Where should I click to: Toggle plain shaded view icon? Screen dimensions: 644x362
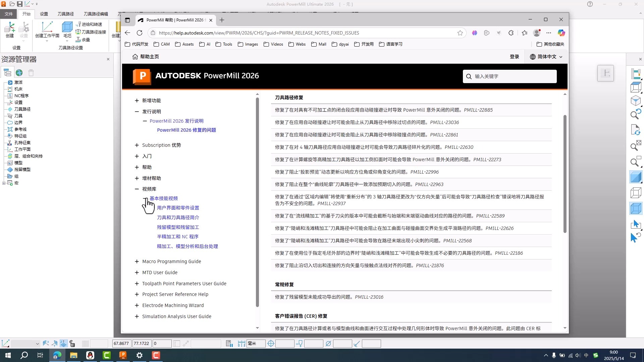click(x=636, y=177)
